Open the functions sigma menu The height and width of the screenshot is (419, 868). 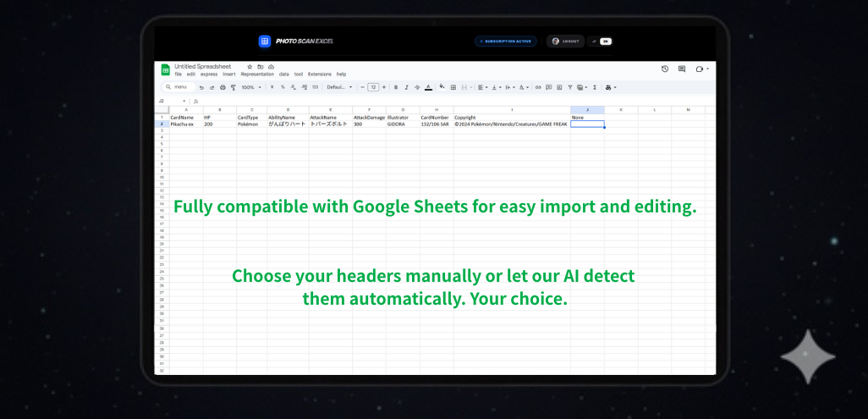pyautogui.click(x=595, y=87)
